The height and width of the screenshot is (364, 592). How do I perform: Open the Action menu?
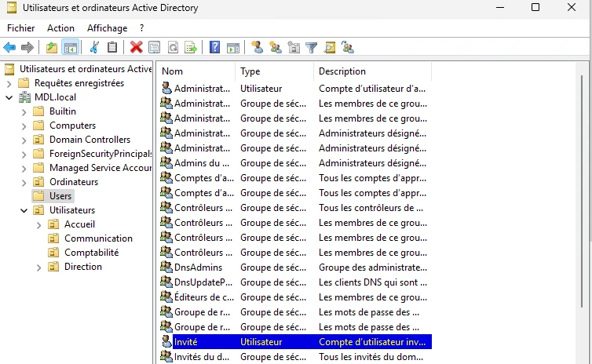60,28
